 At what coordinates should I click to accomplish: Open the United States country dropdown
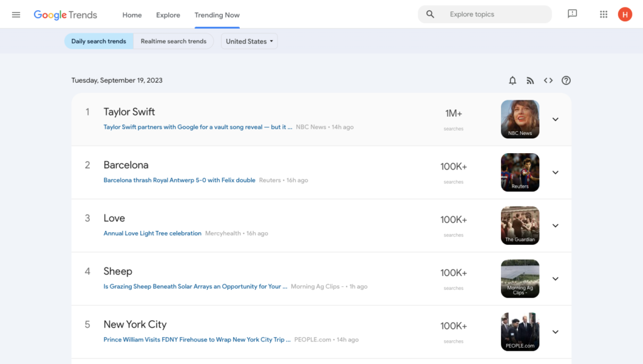[x=249, y=41]
